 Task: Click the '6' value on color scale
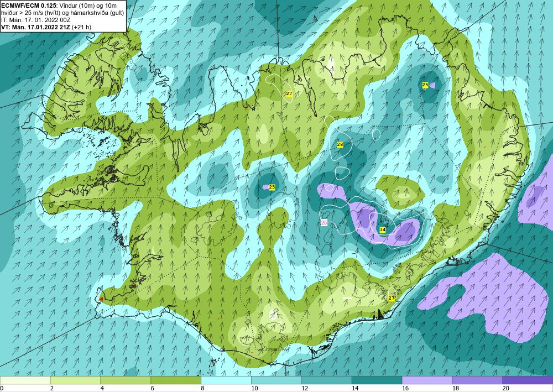coord(153,389)
